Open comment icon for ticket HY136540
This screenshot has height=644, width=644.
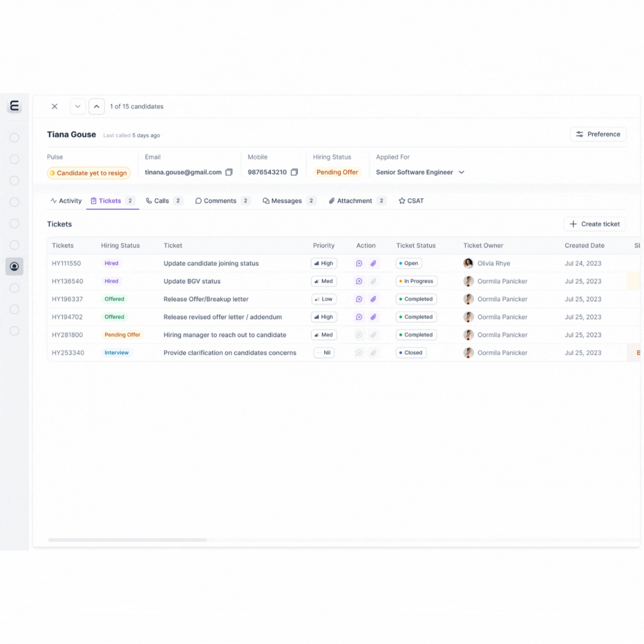[359, 281]
